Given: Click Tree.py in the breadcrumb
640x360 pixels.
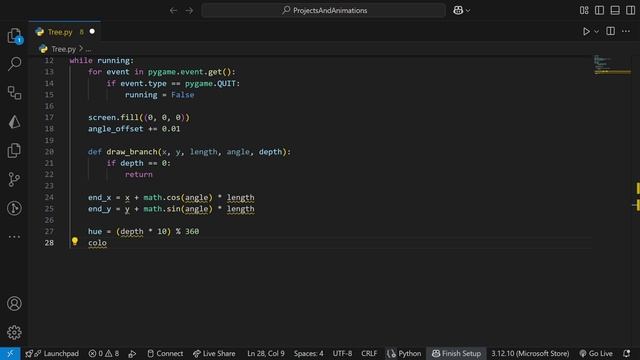Looking at the screenshot, I should pos(64,49).
